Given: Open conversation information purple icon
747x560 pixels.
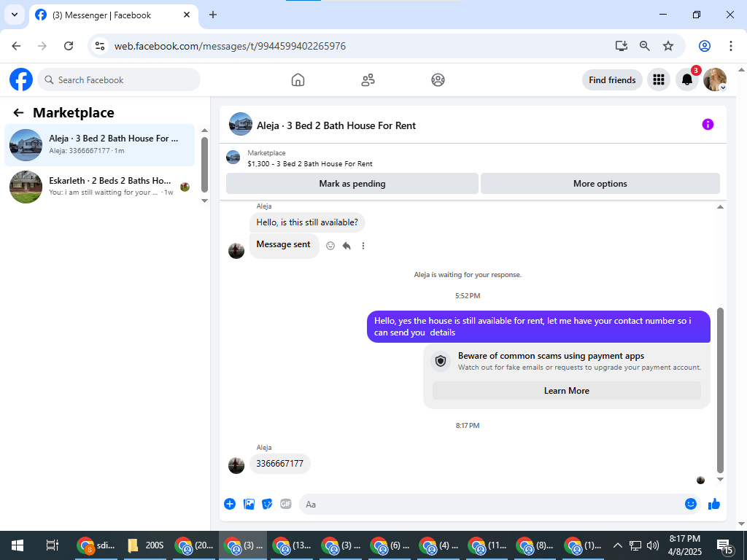Looking at the screenshot, I should [708, 125].
